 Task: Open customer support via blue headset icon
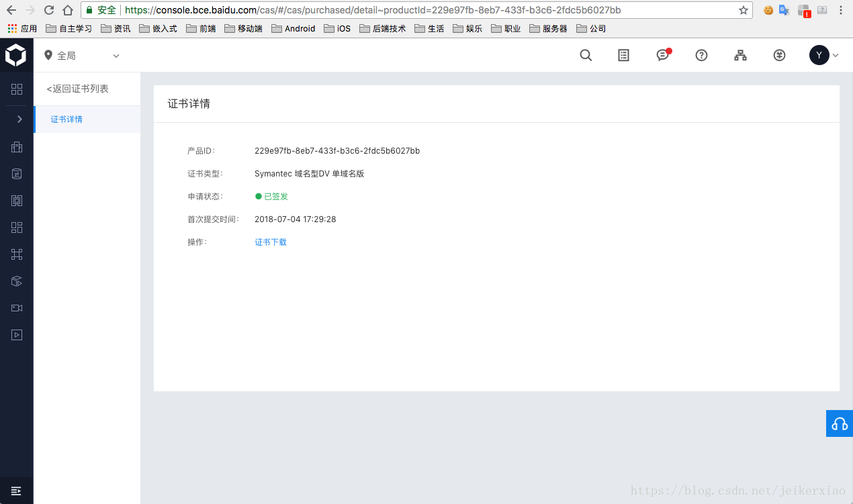tap(839, 423)
